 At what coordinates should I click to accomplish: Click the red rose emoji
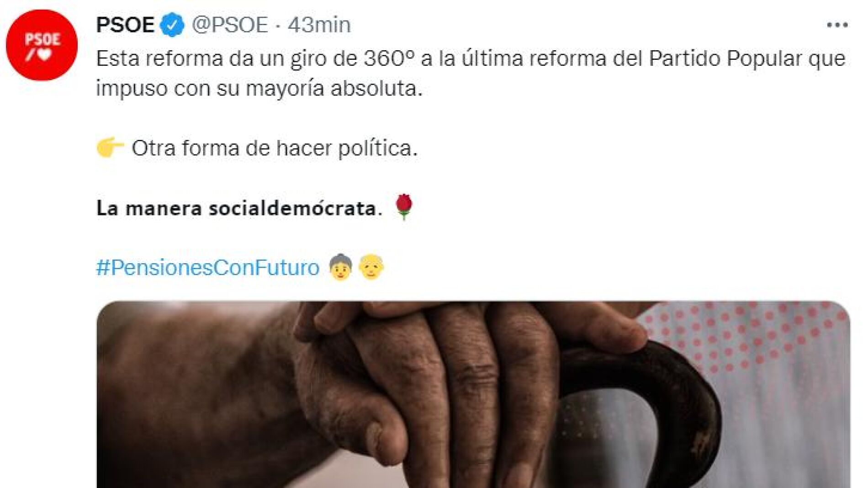point(404,207)
